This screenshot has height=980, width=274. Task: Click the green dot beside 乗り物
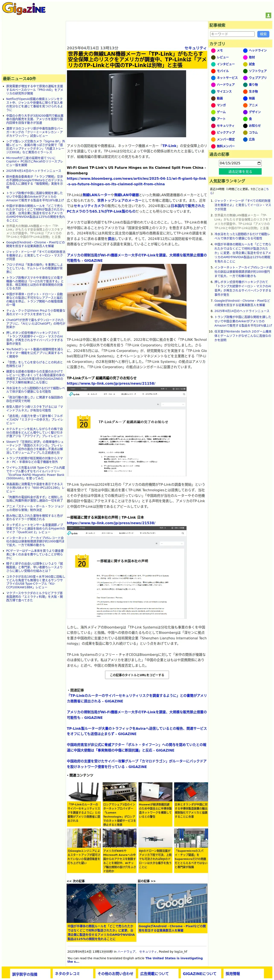pyautogui.click(x=245, y=85)
